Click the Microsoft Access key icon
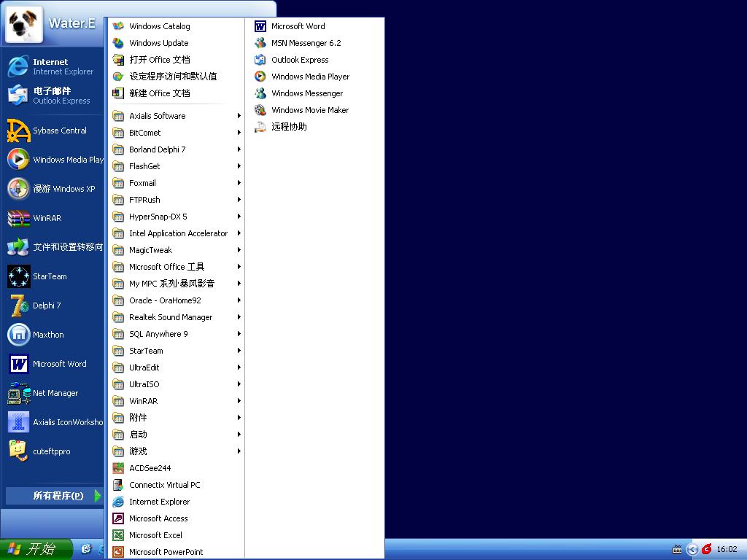747x560 pixels. (x=118, y=518)
